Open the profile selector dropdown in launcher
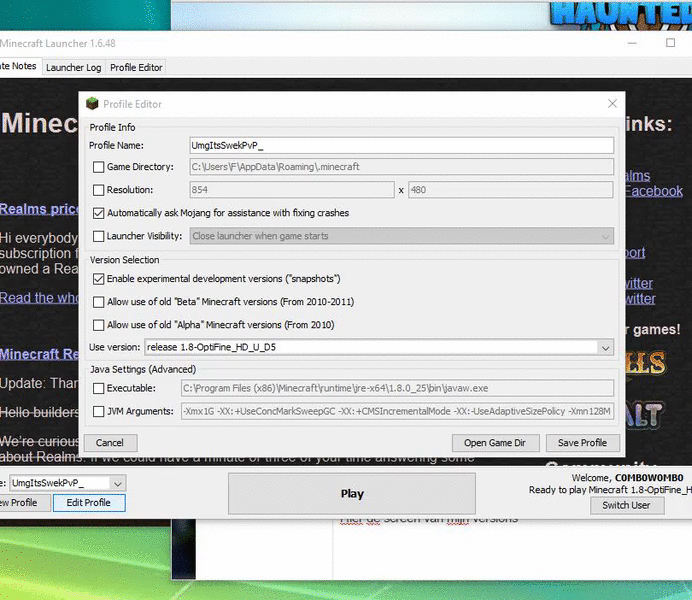692x600 pixels. [117, 484]
